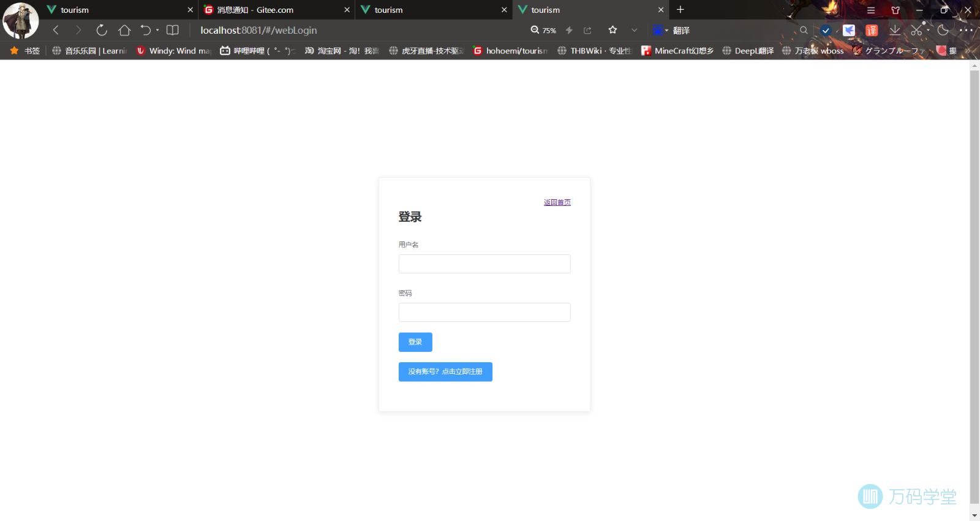Click 没有账号?点击立即注册 register button
The image size is (980, 521).
(445, 371)
